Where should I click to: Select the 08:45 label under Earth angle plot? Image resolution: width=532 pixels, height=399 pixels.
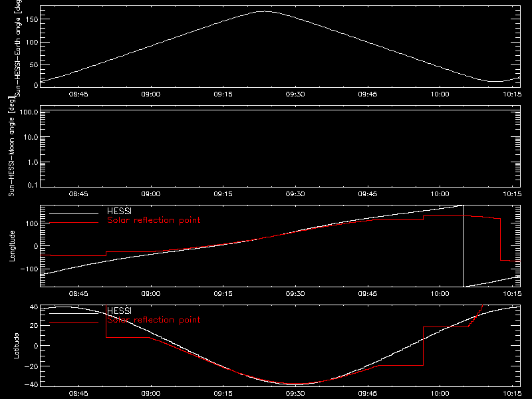[x=78, y=94]
